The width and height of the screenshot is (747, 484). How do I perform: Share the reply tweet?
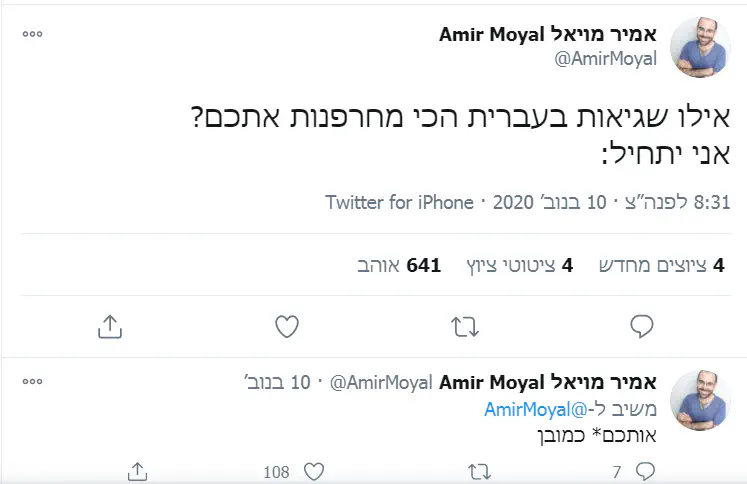tap(138, 470)
